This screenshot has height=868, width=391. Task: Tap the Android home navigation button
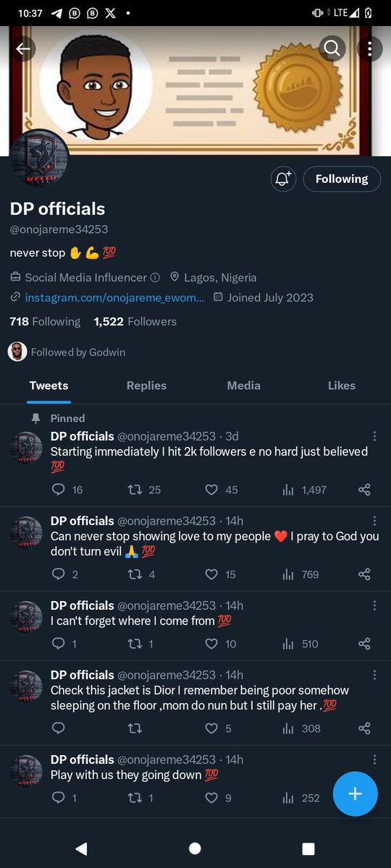click(x=195, y=848)
